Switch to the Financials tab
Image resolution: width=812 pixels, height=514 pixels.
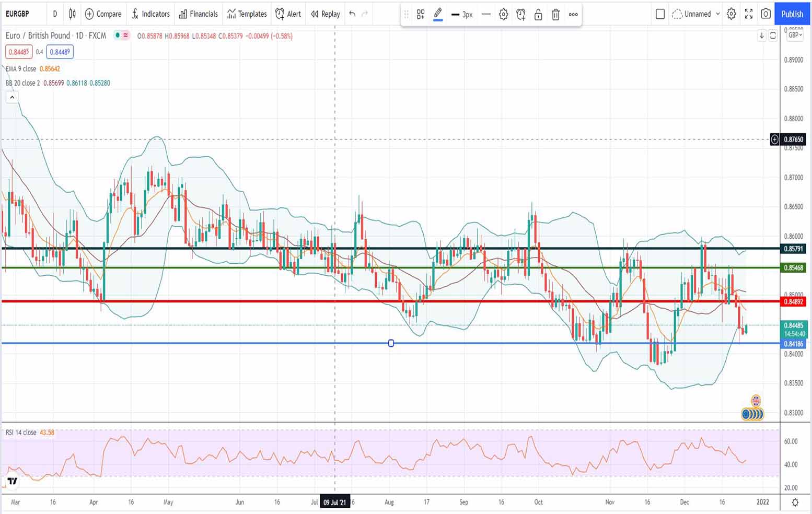pyautogui.click(x=198, y=14)
